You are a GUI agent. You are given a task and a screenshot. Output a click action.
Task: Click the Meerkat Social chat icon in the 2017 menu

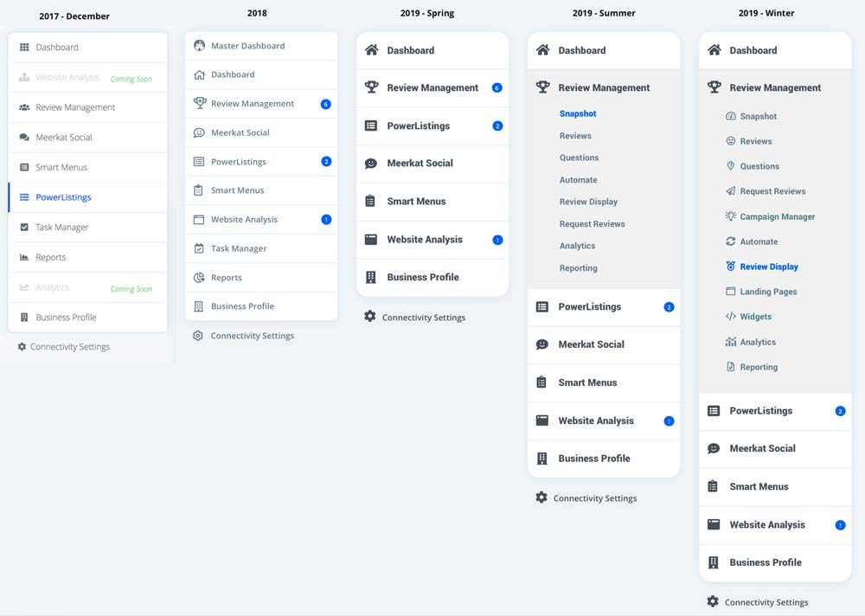(x=24, y=138)
